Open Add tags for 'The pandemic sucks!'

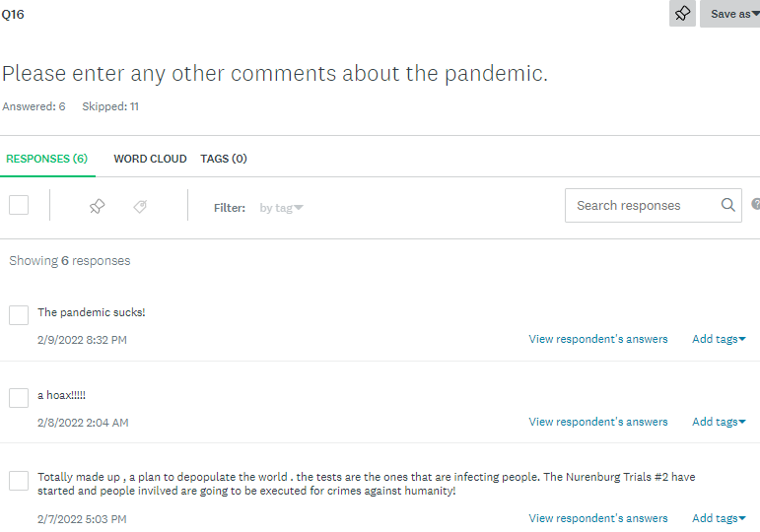point(719,339)
